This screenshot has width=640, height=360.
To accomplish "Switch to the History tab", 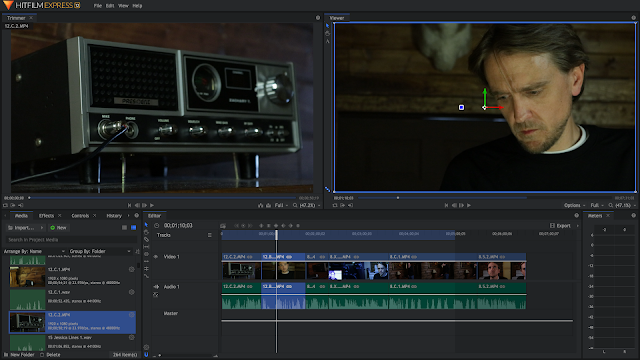I will coord(114,216).
